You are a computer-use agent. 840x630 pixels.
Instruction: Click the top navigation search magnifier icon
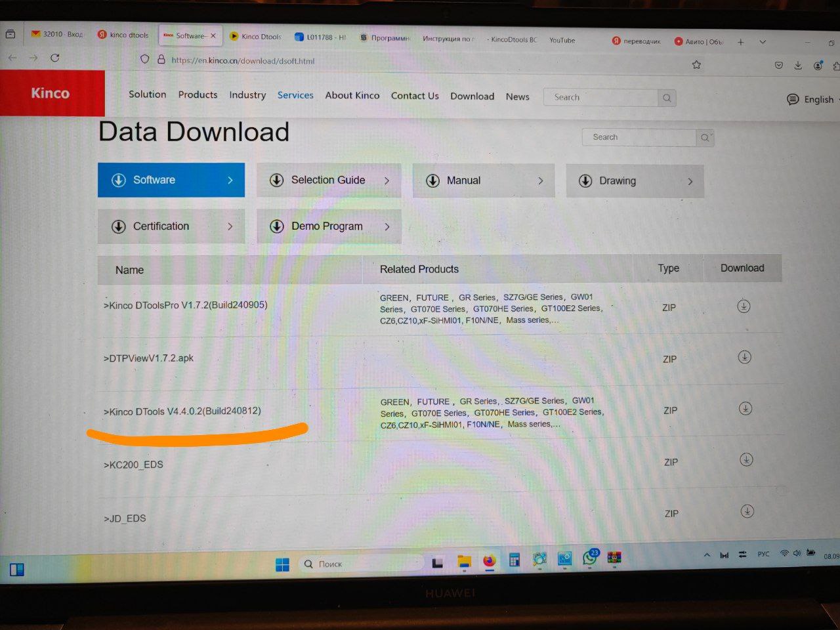[667, 98]
